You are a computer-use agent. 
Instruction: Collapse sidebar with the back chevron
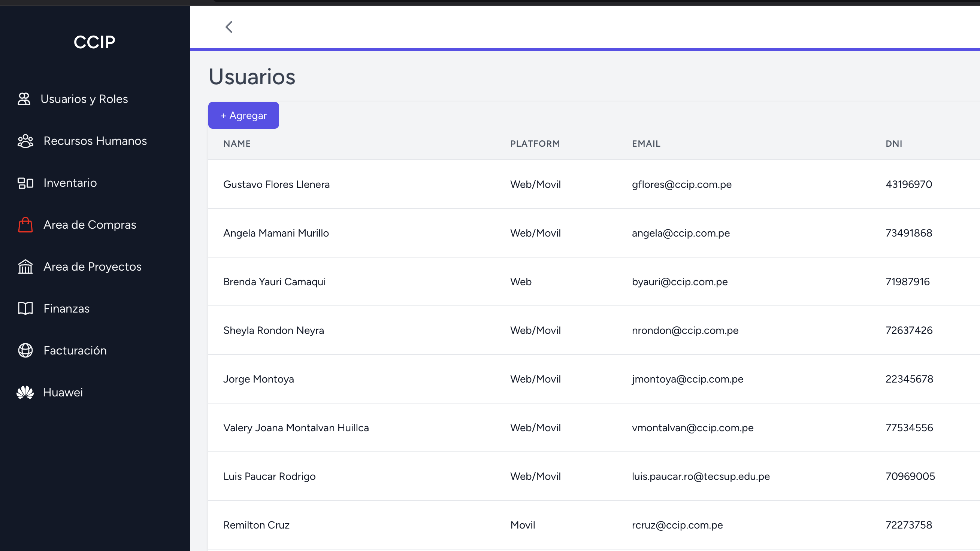point(229,27)
